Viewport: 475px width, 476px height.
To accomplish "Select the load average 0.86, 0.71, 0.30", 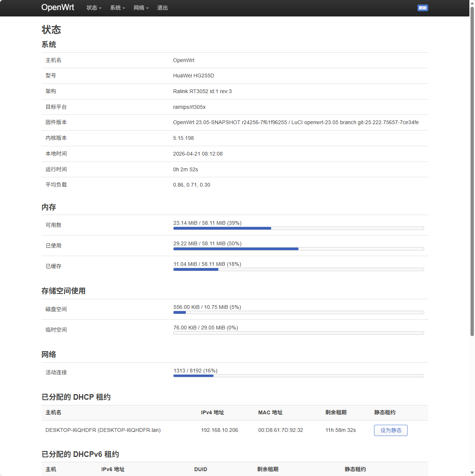I will (191, 185).
